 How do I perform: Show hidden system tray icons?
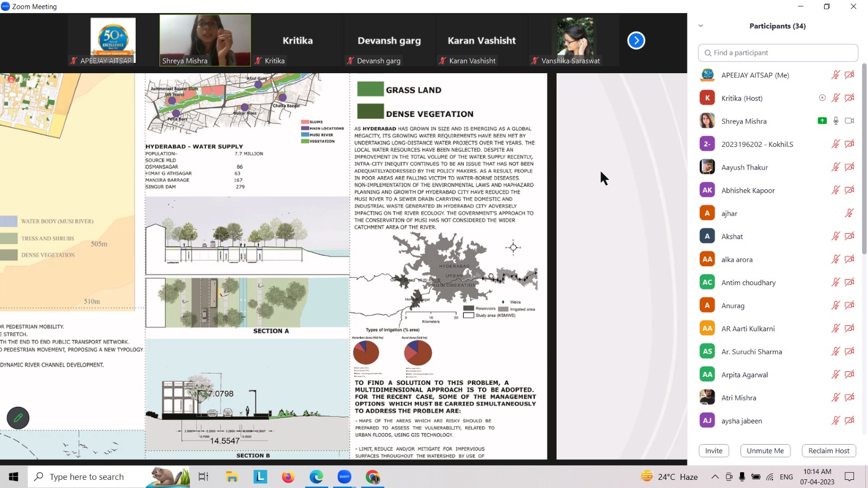point(715,477)
